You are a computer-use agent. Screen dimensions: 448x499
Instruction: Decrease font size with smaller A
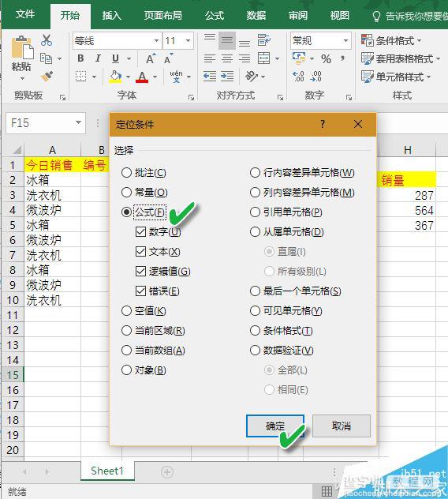click(x=167, y=59)
